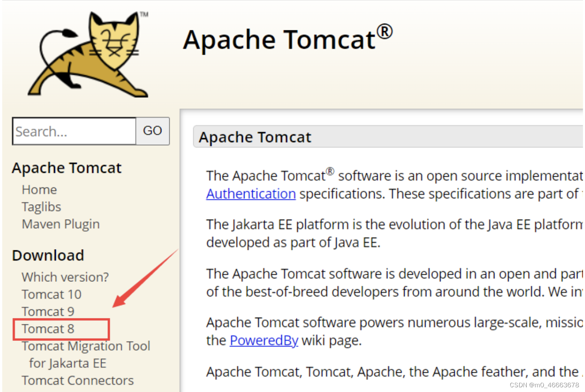Click the Download sidebar heading
Screen dimensions: 585x392
tap(48, 255)
